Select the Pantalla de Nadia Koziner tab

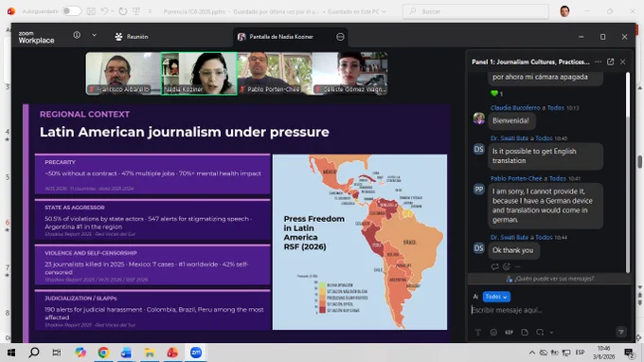[x=282, y=37]
